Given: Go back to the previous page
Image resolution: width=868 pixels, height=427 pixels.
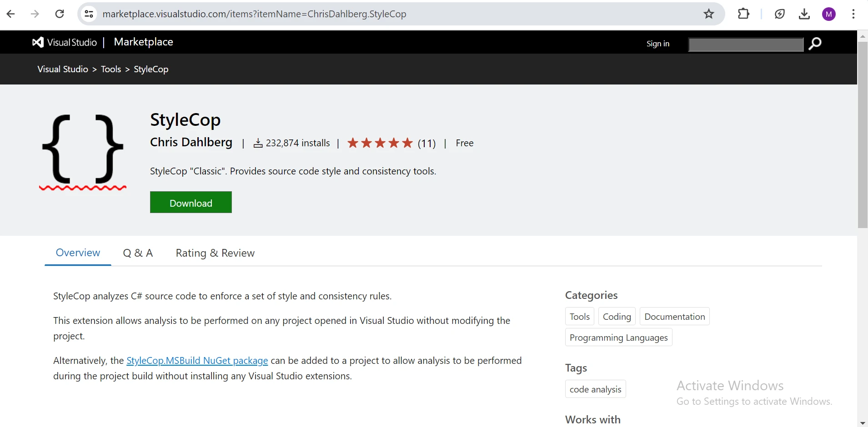Looking at the screenshot, I should 11,14.
